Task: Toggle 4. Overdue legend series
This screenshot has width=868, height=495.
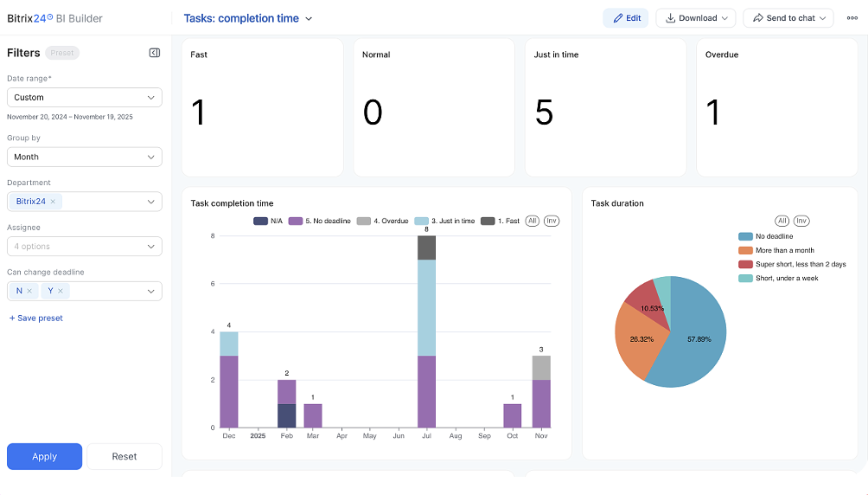Action: coord(382,221)
